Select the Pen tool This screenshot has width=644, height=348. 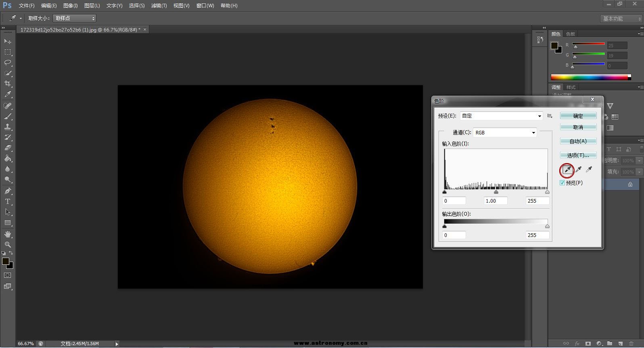pos(8,191)
